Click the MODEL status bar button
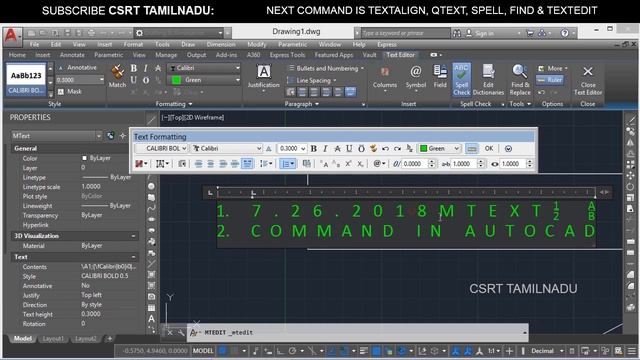640x360 pixels. 203,351
